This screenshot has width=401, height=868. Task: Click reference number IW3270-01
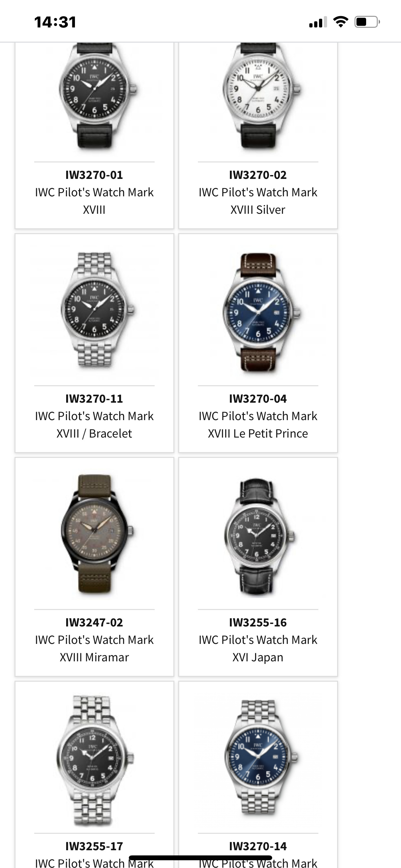94,175
